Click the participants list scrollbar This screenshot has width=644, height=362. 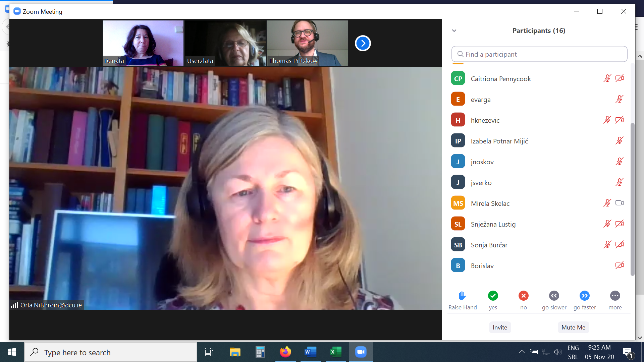click(633, 199)
